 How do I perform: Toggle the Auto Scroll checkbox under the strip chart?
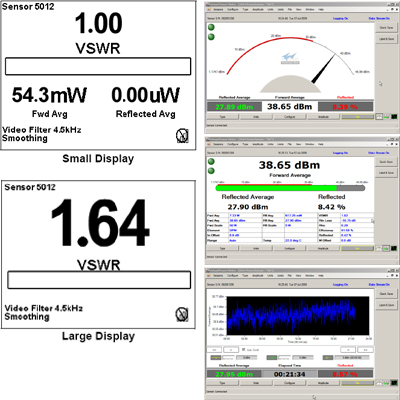click(x=243, y=350)
